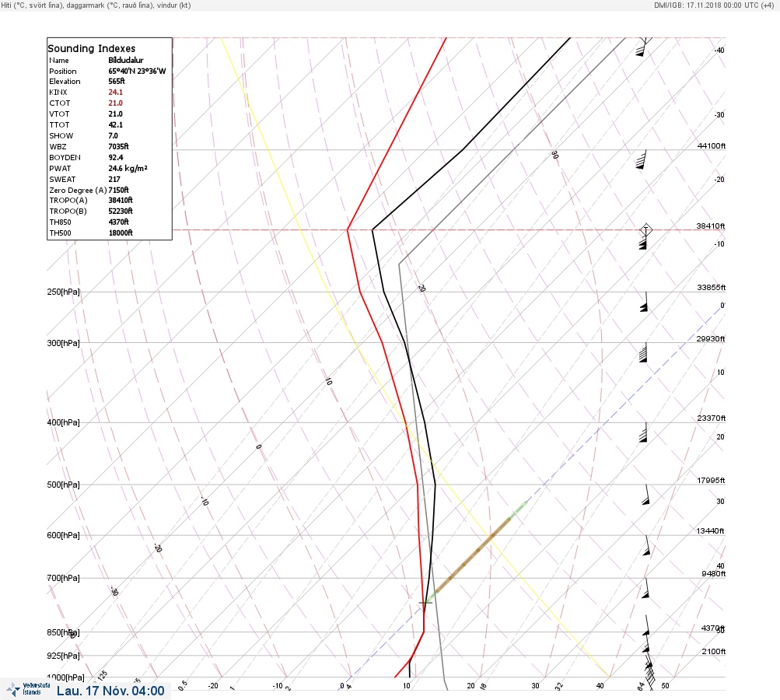780x700 pixels.
Task: Click station name 'Bíldudalur'
Action: pyautogui.click(x=126, y=60)
